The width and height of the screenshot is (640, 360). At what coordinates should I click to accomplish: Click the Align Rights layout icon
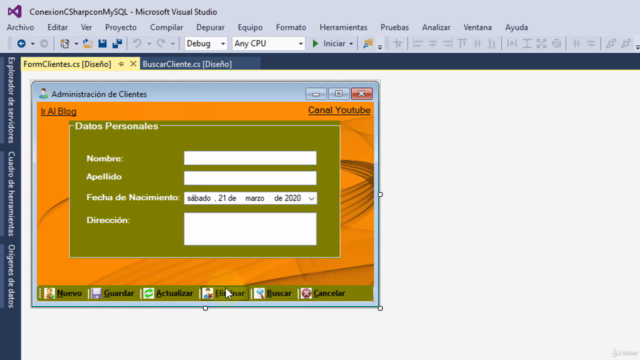448,43
